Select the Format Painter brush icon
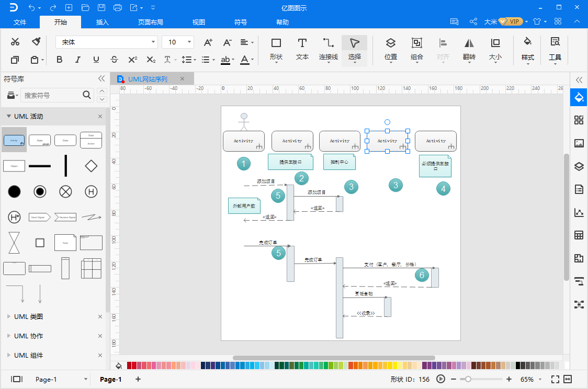Screen dimensions: 588x389 click(x=36, y=42)
